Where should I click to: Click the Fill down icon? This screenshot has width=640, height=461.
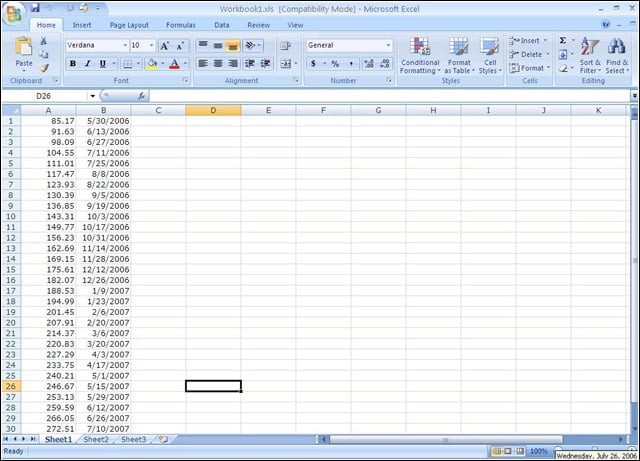click(563, 54)
